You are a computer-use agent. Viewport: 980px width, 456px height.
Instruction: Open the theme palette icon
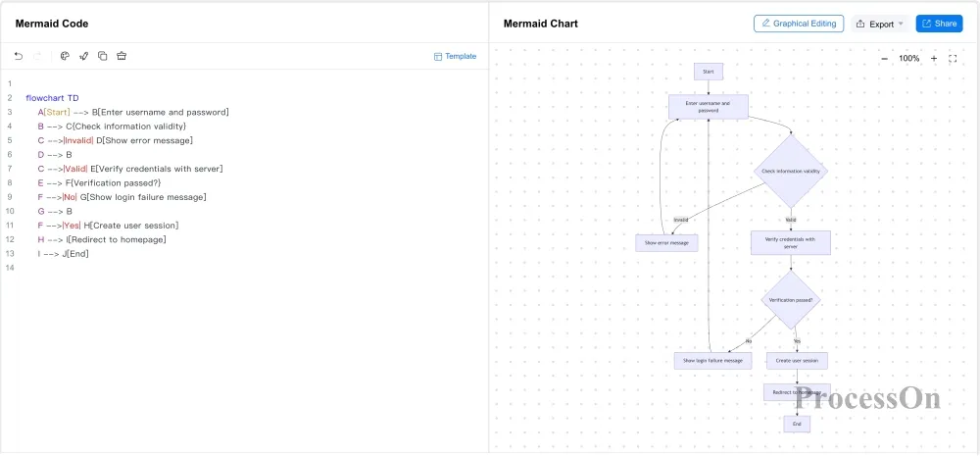tap(65, 56)
